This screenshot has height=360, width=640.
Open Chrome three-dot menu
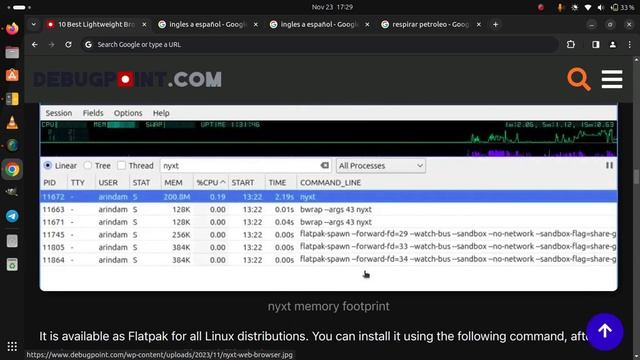629,44
